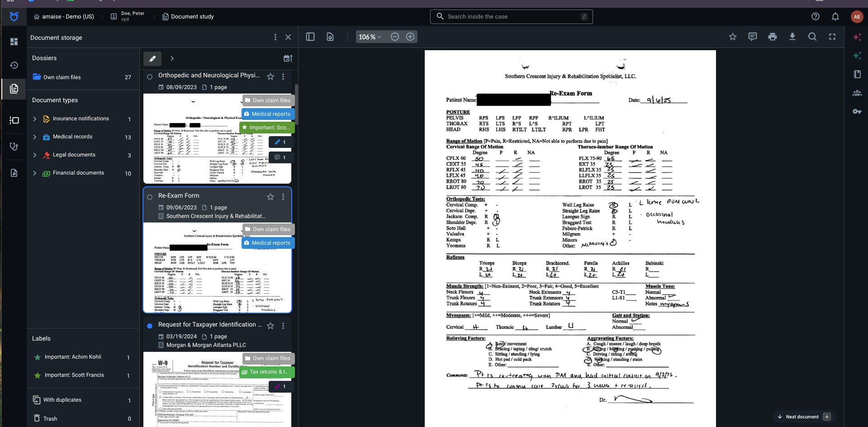The width and height of the screenshot is (868, 427).
Task: Expand Legal documents document type
Action: [x=35, y=155]
